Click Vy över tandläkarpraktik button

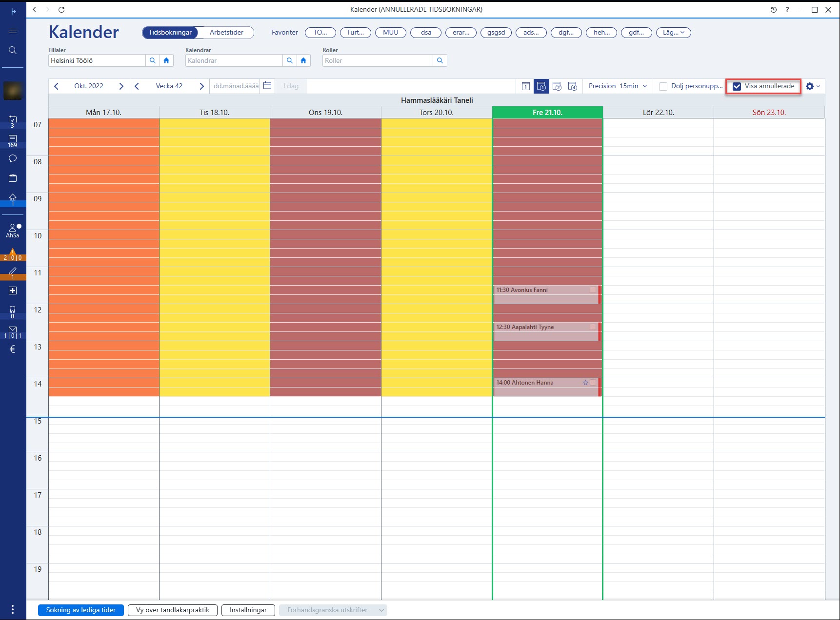[173, 610]
